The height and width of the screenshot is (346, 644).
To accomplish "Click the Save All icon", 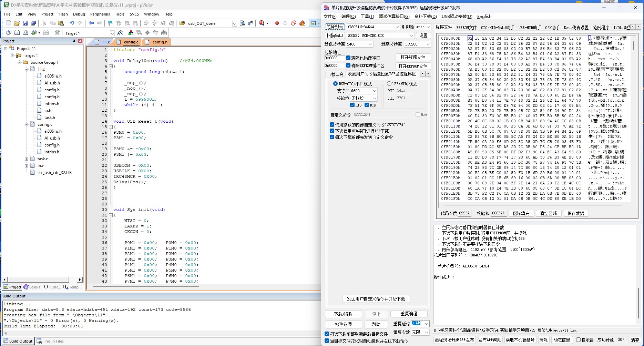I will coord(33,23).
